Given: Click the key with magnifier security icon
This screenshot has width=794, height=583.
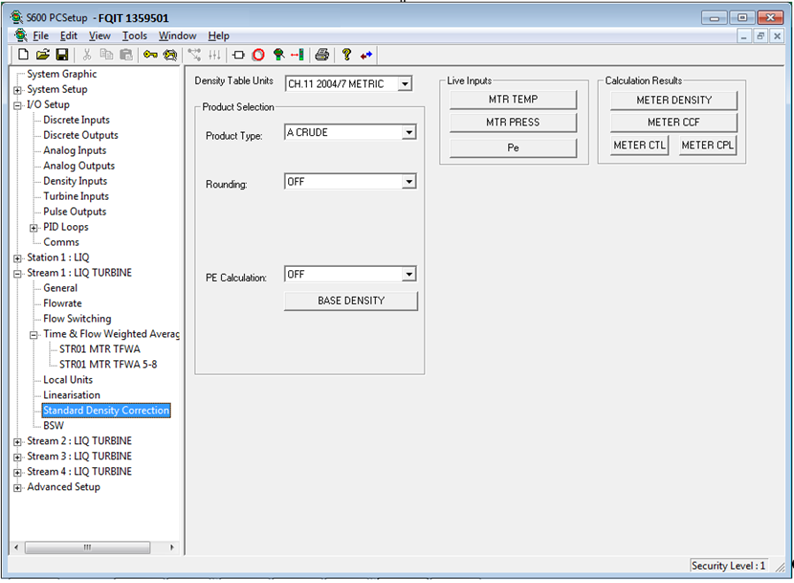Looking at the screenshot, I should point(171,54).
